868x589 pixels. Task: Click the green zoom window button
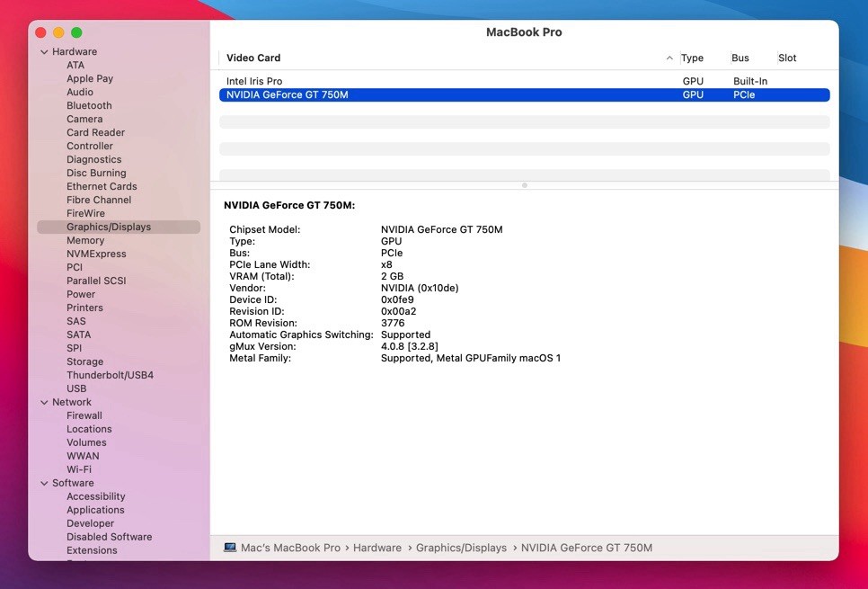tap(76, 32)
